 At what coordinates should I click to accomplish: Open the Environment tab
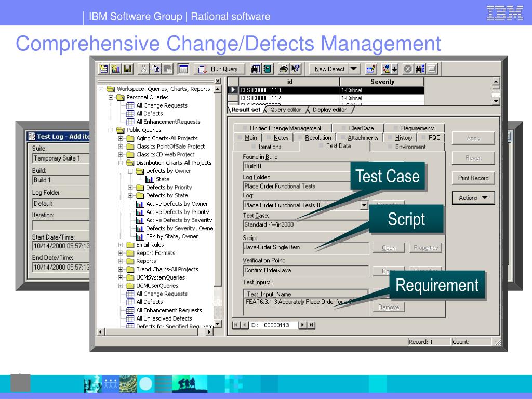(x=407, y=147)
